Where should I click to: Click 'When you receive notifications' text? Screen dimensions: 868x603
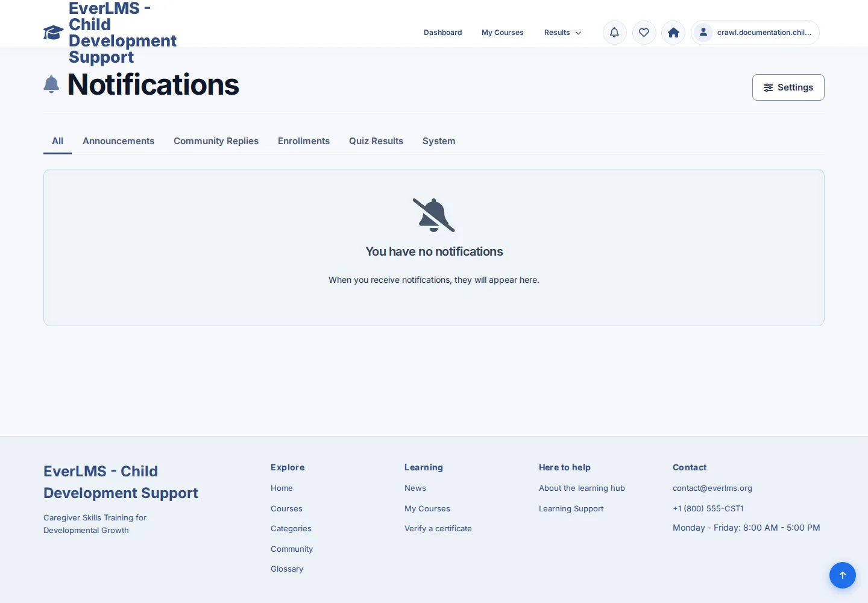pyautogui.click(x=434, y=280)
